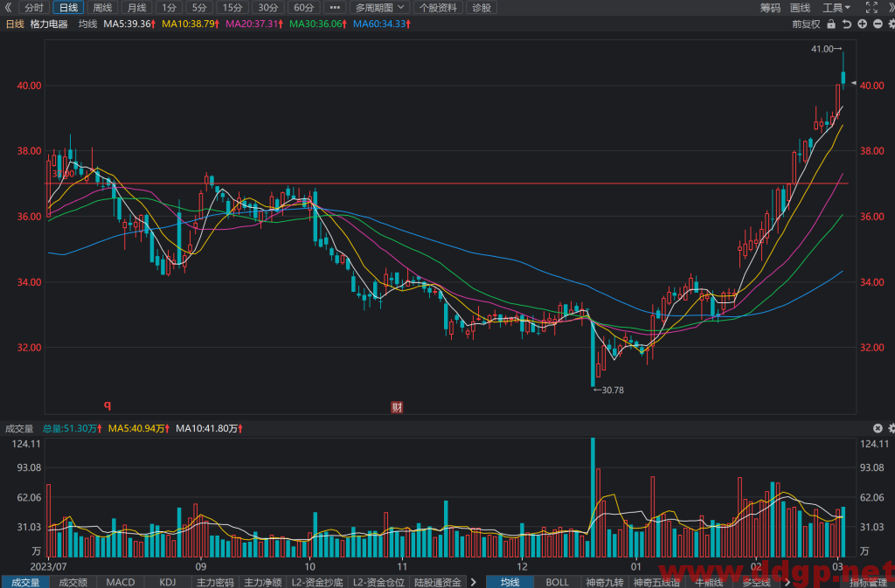Viewport: 895px width, 588px height.
Task: Select the 1分 one-minute period
Action: (x=169, y=7)
